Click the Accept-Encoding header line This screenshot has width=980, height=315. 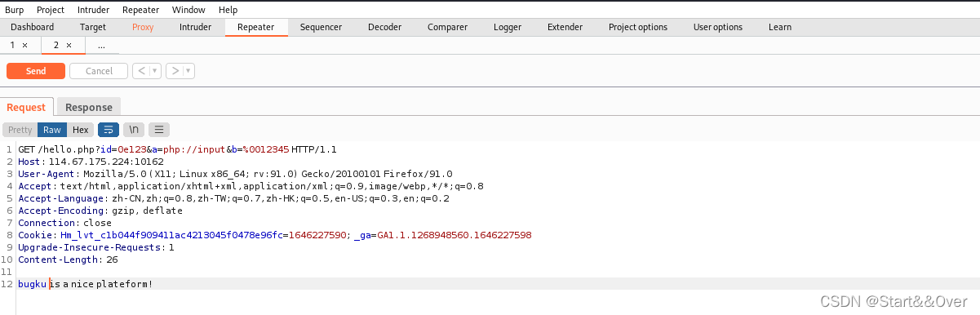point(100,211)
